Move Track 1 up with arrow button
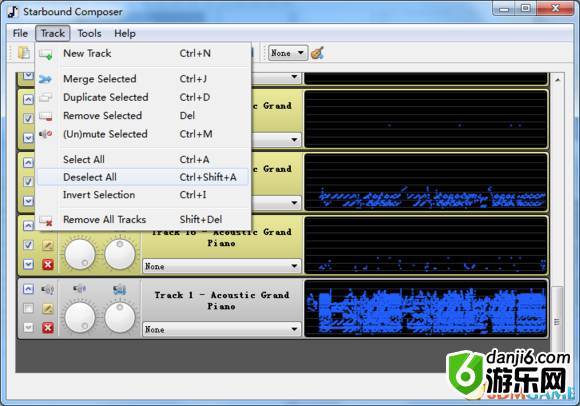Image resolution: width=580 pixels, height=406 pixels. pos(28,289)
